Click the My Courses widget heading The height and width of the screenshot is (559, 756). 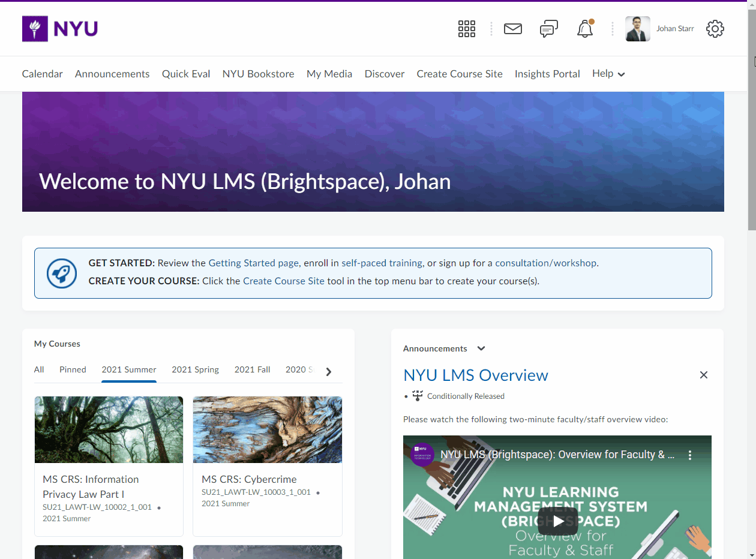click(x=57, y=344)
